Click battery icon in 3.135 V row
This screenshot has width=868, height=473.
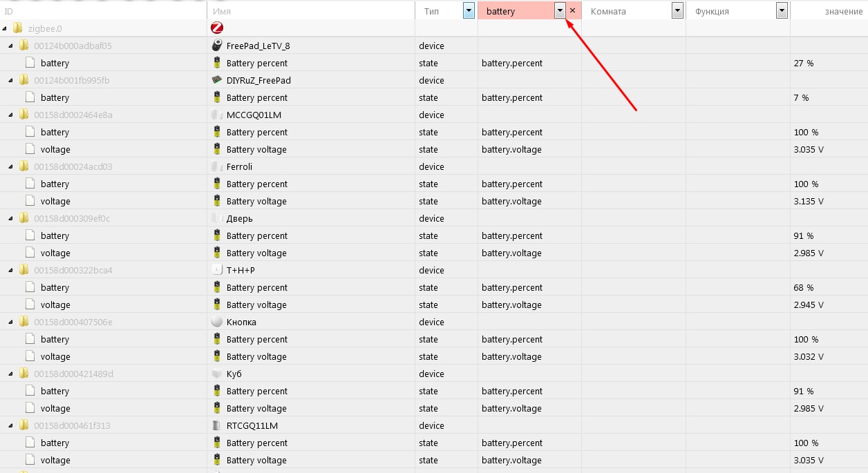coord(217,201)
